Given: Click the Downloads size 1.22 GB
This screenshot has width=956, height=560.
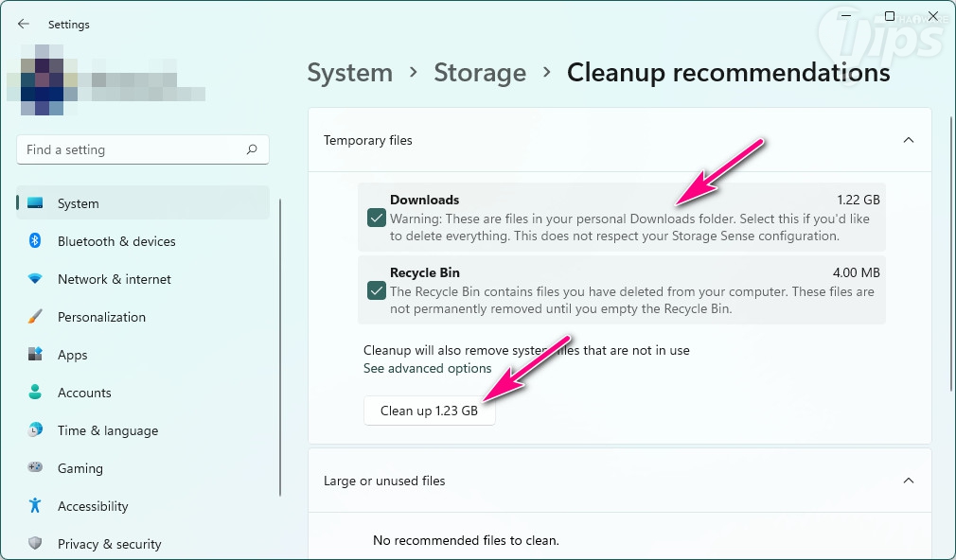Looking at the screenshot, I should 859,200.
